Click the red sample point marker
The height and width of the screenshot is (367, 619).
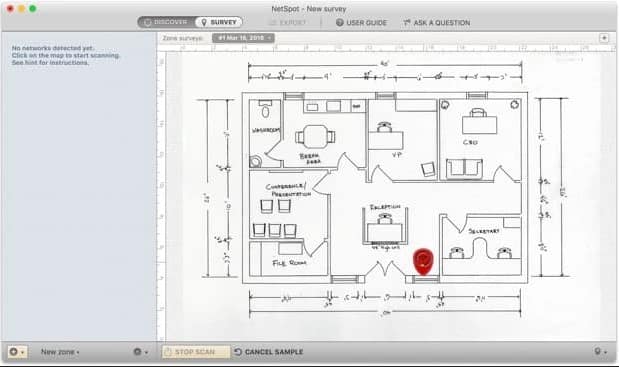pyautogui.click(x=423, y=261)
